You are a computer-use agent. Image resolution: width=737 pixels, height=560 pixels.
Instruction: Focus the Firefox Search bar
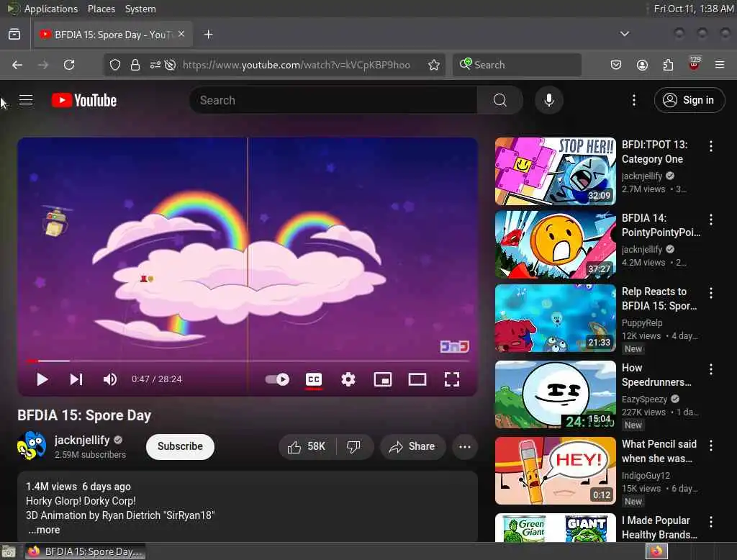tap(517, 65)
